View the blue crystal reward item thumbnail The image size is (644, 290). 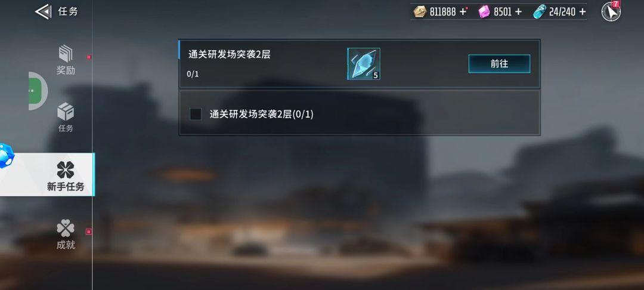coord(364,64)
